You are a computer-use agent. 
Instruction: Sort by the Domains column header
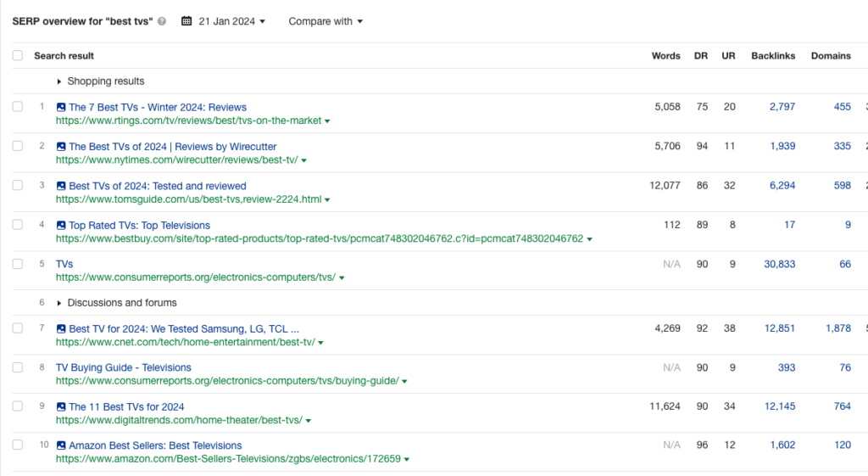830,56
